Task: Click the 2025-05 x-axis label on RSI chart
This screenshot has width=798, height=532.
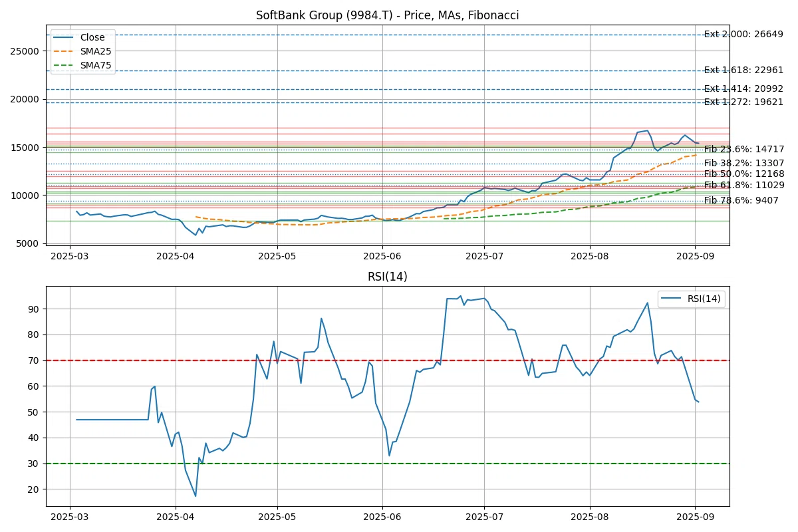Action: [277, 517]
